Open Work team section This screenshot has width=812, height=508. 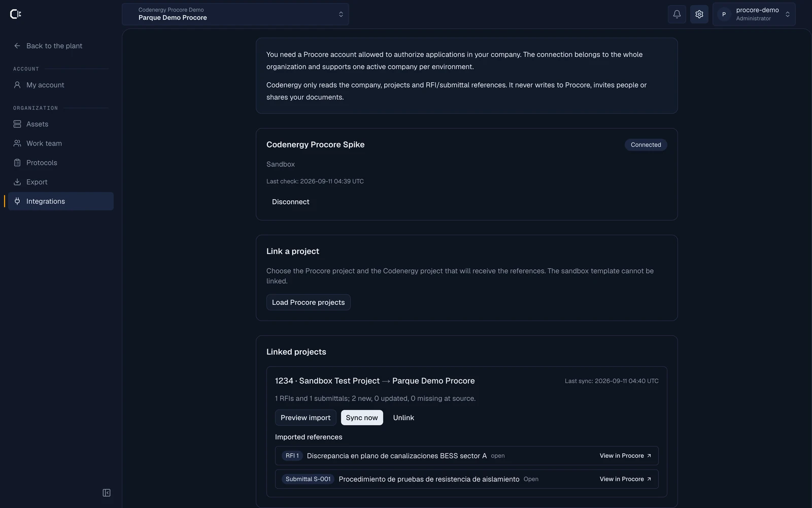pos(61,143)
